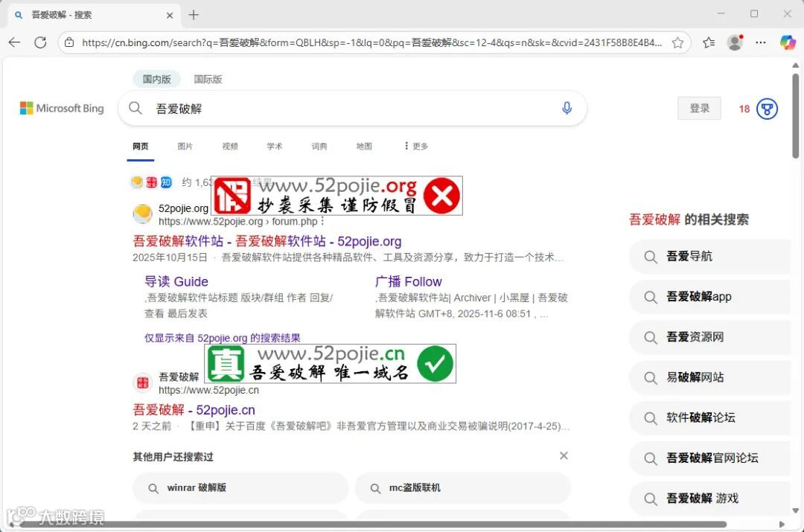This screenshot has width=804, height=532.
Task: Click the https://www.52pojie.cn URL text
Action: click(208, 390)
